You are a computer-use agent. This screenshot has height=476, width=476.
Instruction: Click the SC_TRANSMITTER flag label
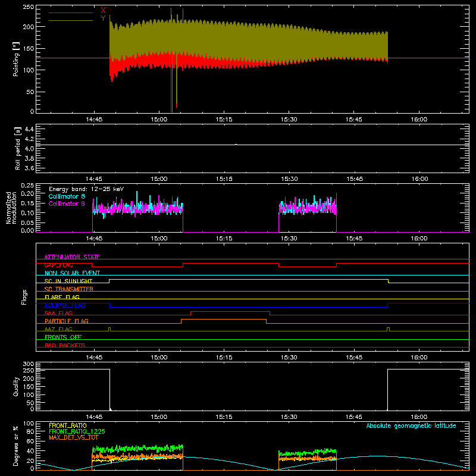(69, 289)
